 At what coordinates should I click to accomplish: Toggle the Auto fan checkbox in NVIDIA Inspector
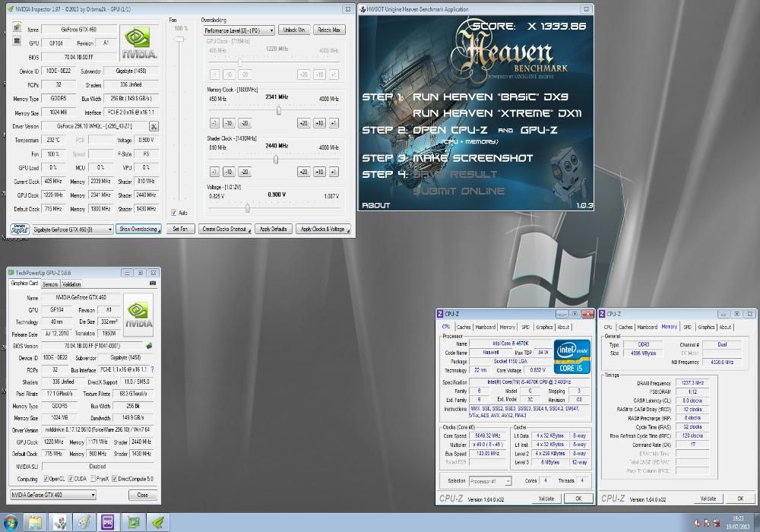[x=173, y=213]
